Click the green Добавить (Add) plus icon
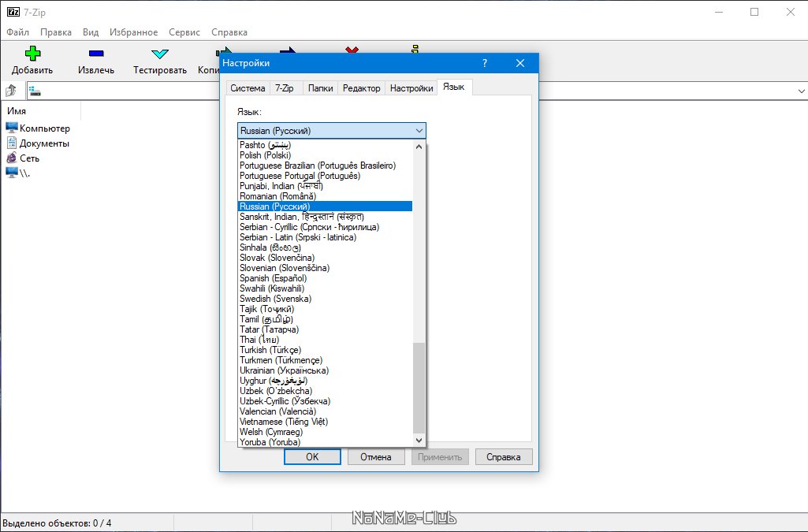 (x=32, y=53)
